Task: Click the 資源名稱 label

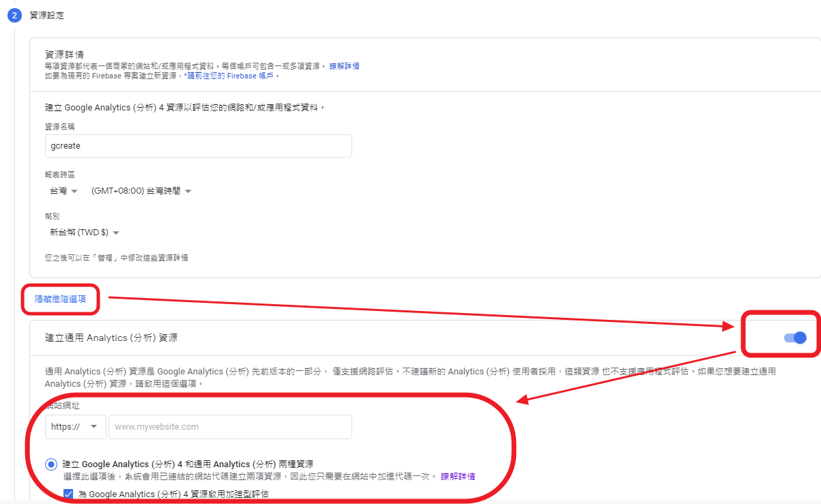Action: 60,127
